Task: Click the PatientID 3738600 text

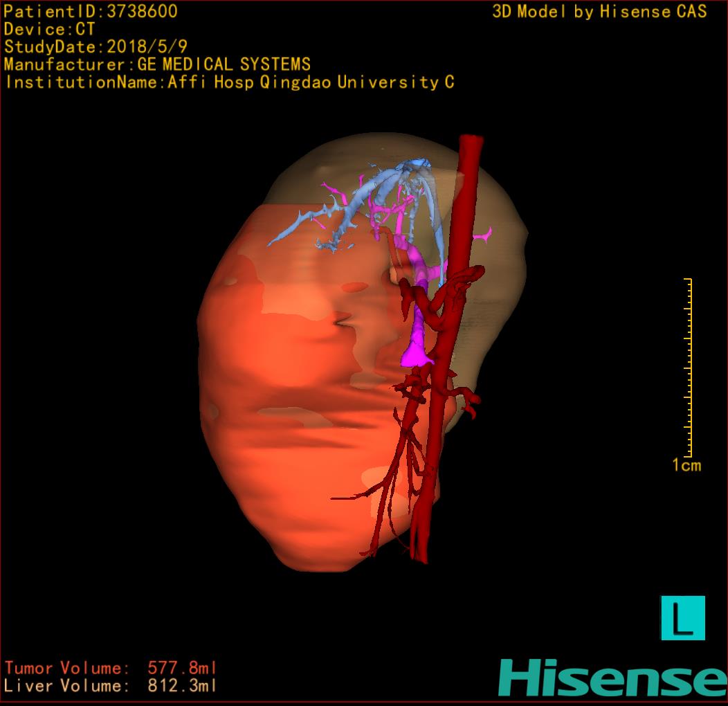Action: [91, 12]
